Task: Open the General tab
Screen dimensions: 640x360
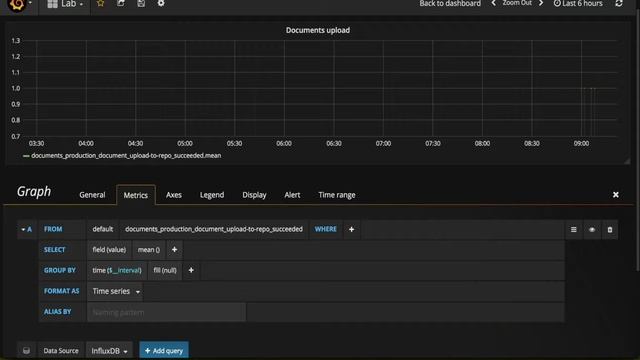Action: coord(92,195)
